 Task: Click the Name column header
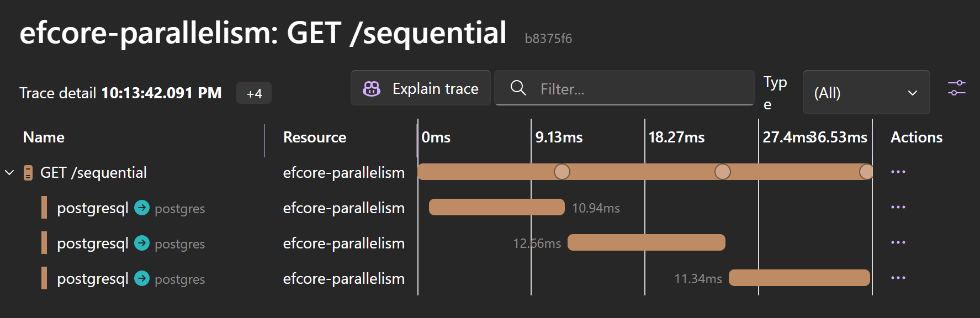[44, 137]
